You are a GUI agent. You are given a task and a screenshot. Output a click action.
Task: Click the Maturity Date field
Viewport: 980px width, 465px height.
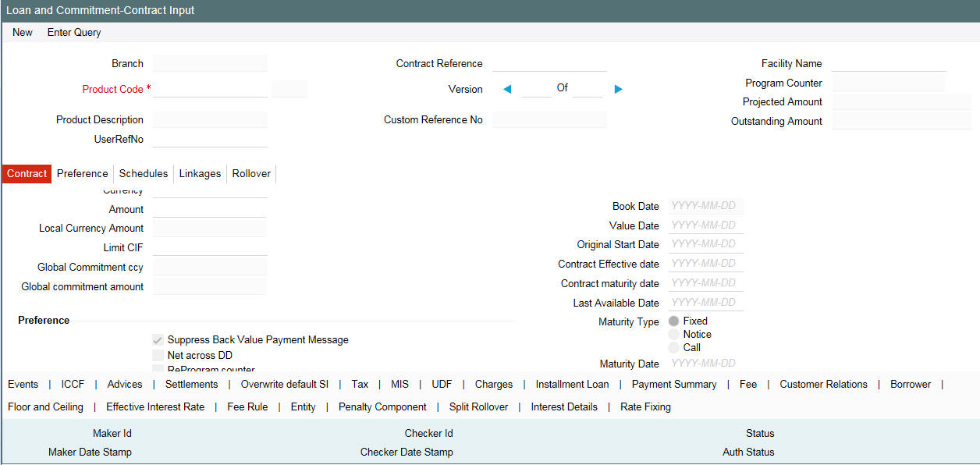click(x=705, y=364)
